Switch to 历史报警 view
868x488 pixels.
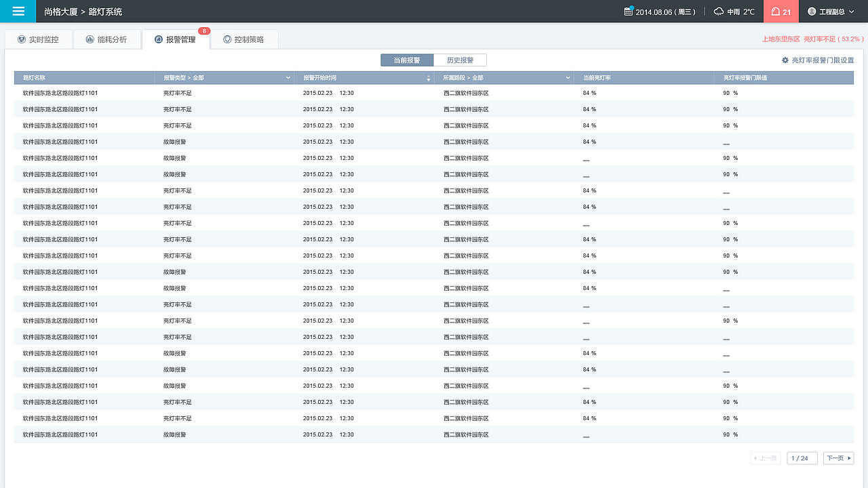click(460, 60)
